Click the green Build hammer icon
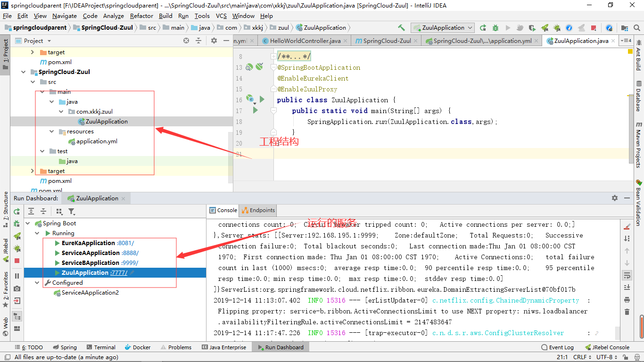644x362 pixels. (401, 28)
